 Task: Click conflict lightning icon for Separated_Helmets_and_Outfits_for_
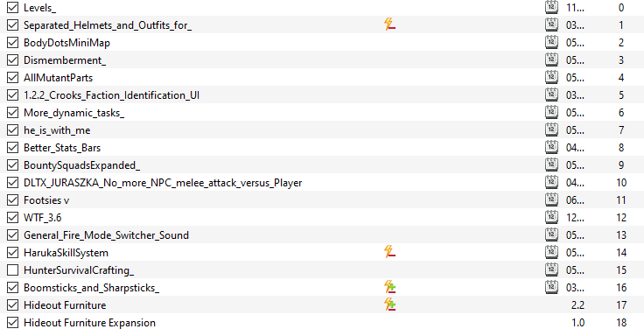coord(389,24)
